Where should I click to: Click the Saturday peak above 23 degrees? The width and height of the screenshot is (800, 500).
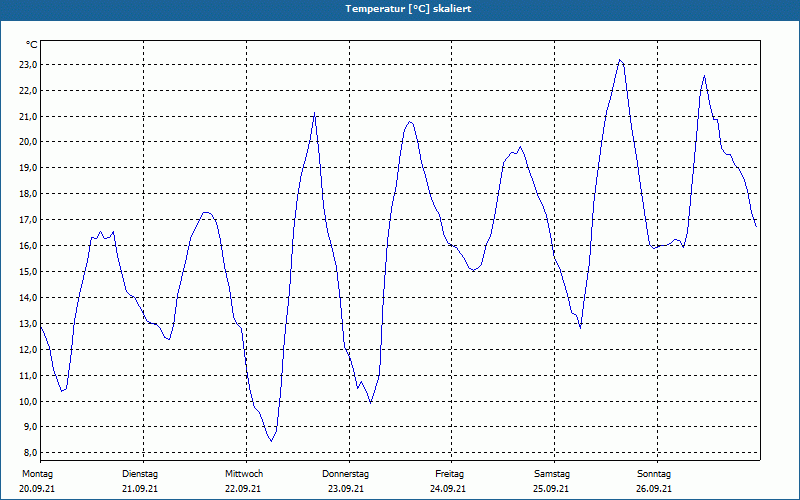(620, 60)
